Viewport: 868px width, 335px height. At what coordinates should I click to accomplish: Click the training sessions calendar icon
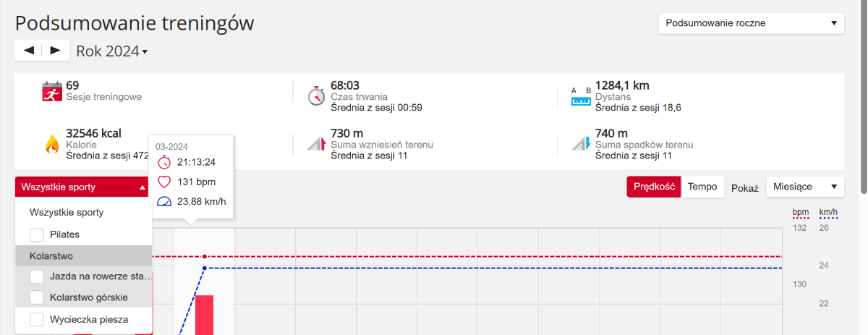[x=51, y=93]
